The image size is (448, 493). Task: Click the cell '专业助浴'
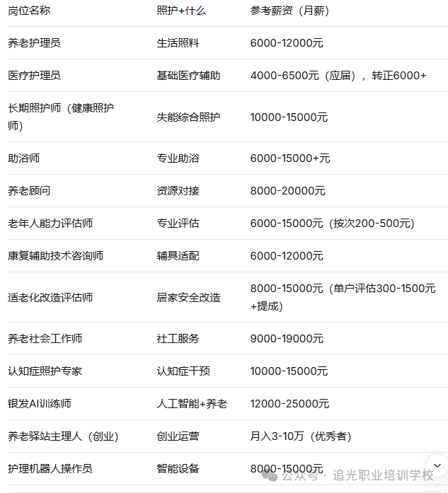[x=178, y=158]
